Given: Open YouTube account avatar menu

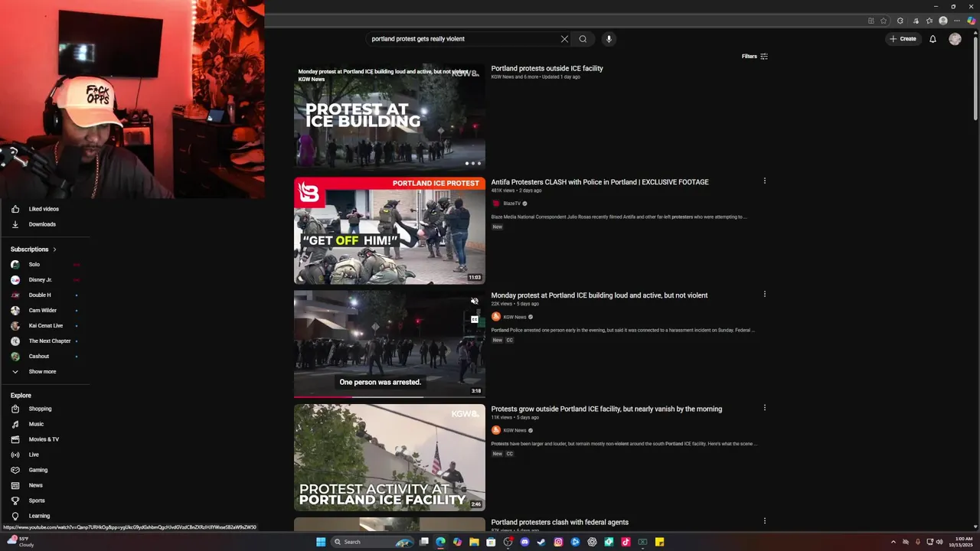Looking at the screenshot, I should click(x=955, y=39).
